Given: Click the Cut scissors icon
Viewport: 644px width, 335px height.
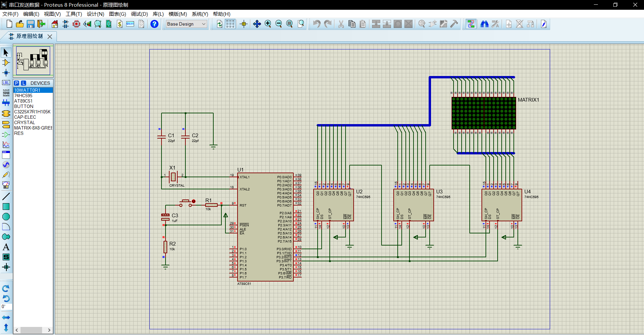Looking at the screenshot, I should (341, 24).
